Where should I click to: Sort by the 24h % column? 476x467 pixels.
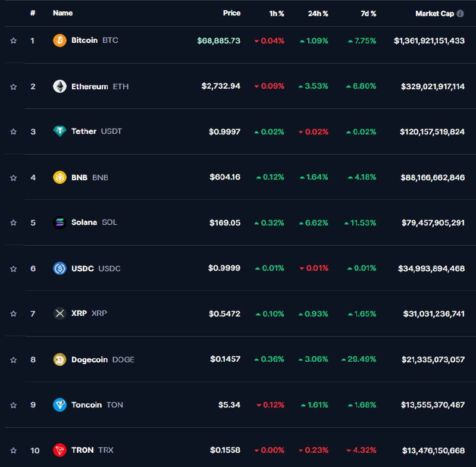[x=318, y=13]
